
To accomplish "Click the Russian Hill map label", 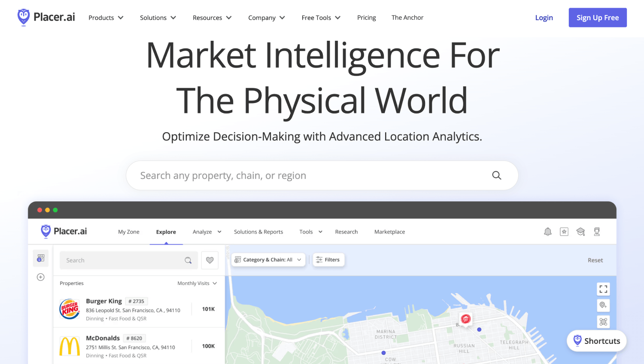I will [x=464, y=349].
